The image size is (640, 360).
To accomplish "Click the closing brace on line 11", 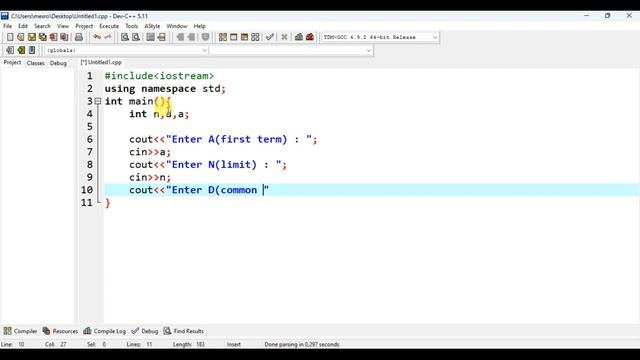I will coord(108,203).
